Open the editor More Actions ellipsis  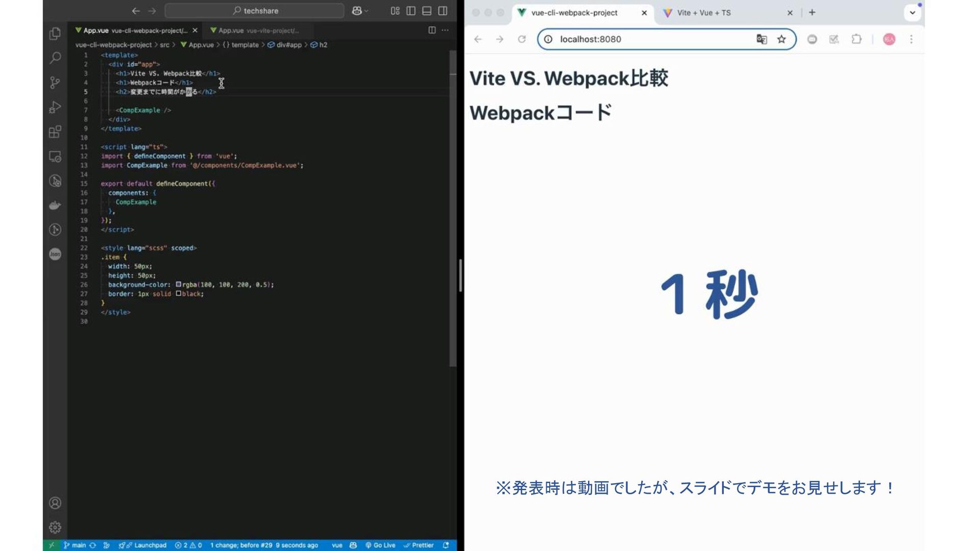click(445, 30)
